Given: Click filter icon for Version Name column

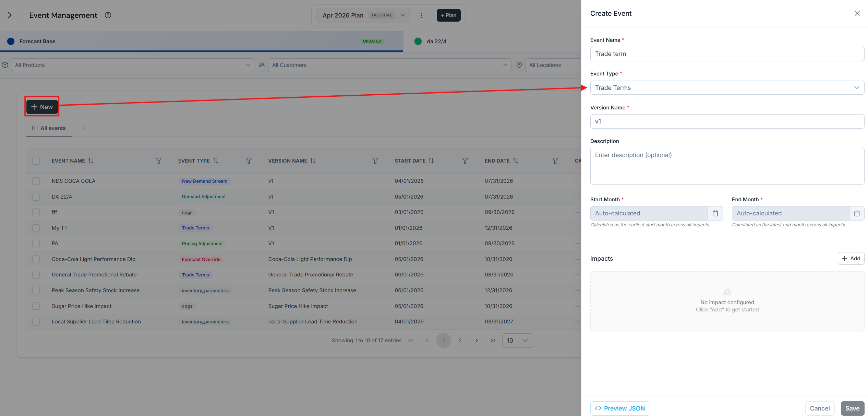Looking at the screenshot, I should pos(375,161).
